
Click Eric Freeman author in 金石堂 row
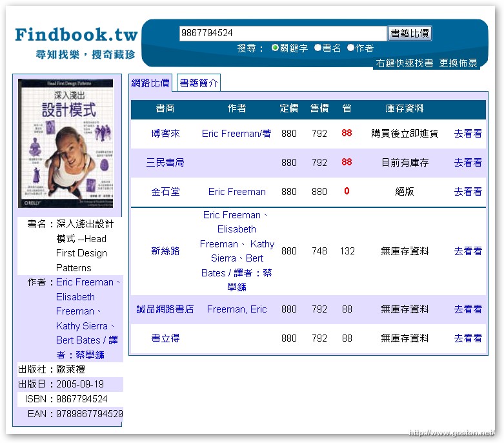point(237,192)
